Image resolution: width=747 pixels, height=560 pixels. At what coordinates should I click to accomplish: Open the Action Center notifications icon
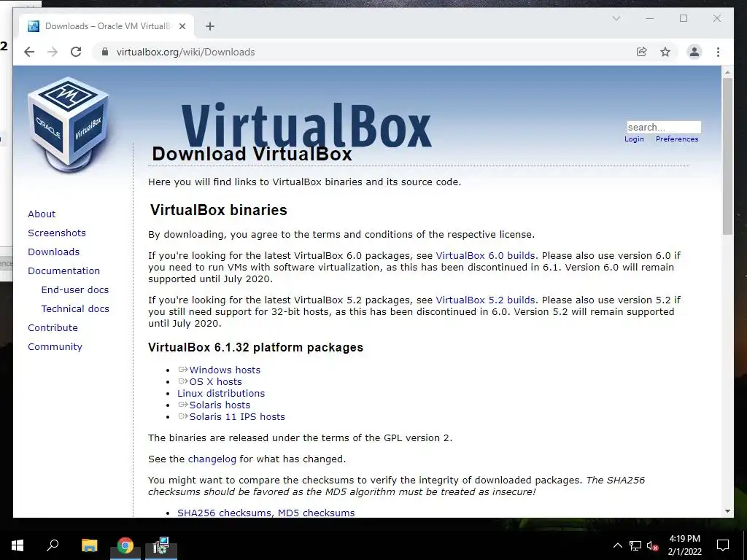coord(723,545)
